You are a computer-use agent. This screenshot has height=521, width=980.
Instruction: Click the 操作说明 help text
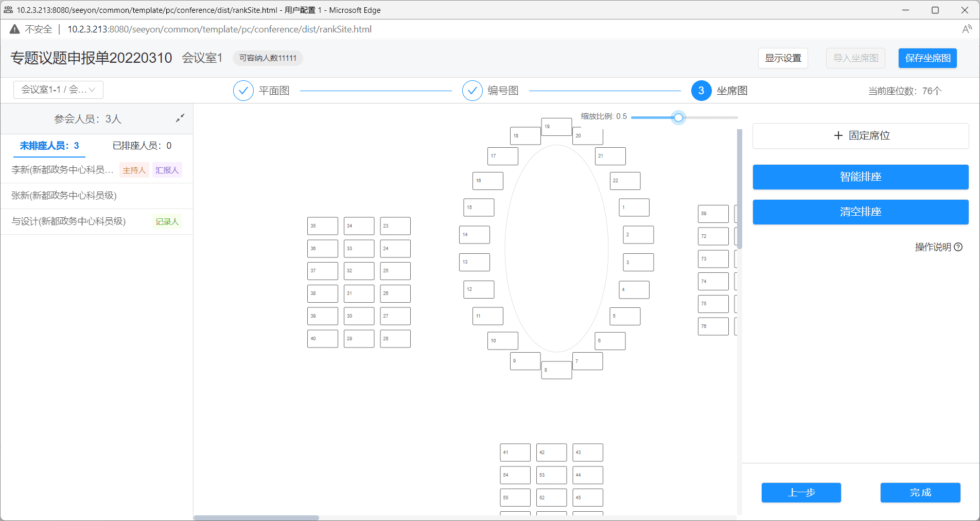pyautogui.click(x=933, y=247)
